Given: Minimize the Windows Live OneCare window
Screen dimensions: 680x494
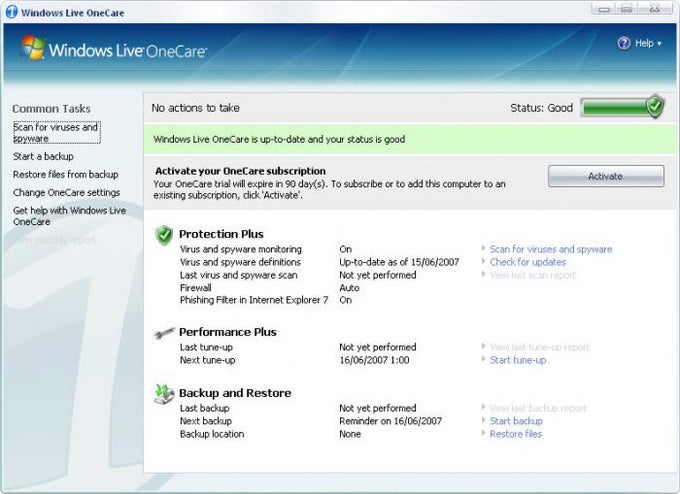Looking at the screenshot, I should (x=604, y=9).
